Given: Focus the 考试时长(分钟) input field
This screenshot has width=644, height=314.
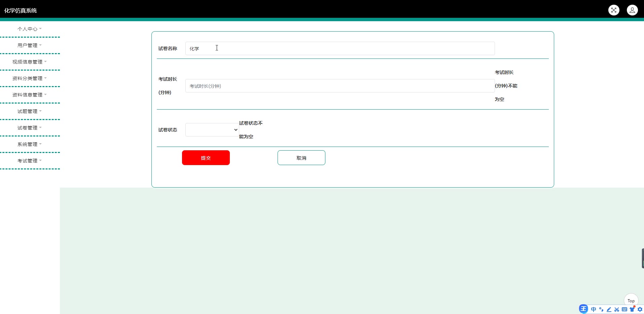Looking at the screenshot, I should point(340,86).
